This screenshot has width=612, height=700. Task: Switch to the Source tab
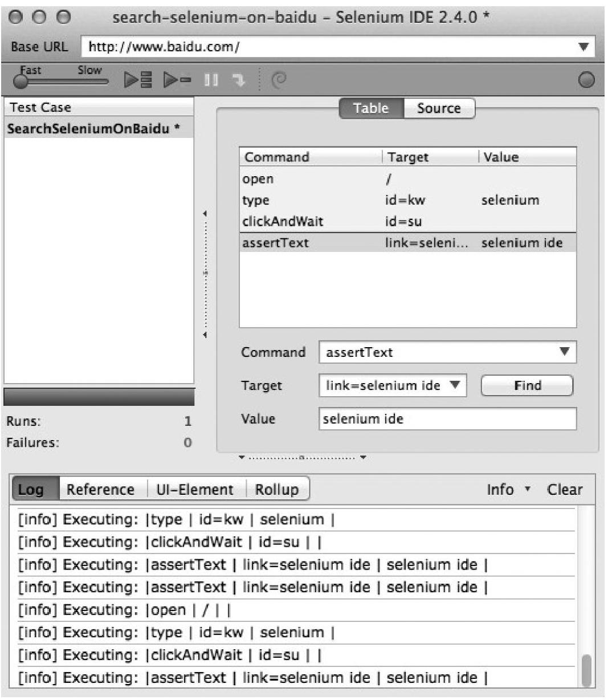click(x=439, y=108)
